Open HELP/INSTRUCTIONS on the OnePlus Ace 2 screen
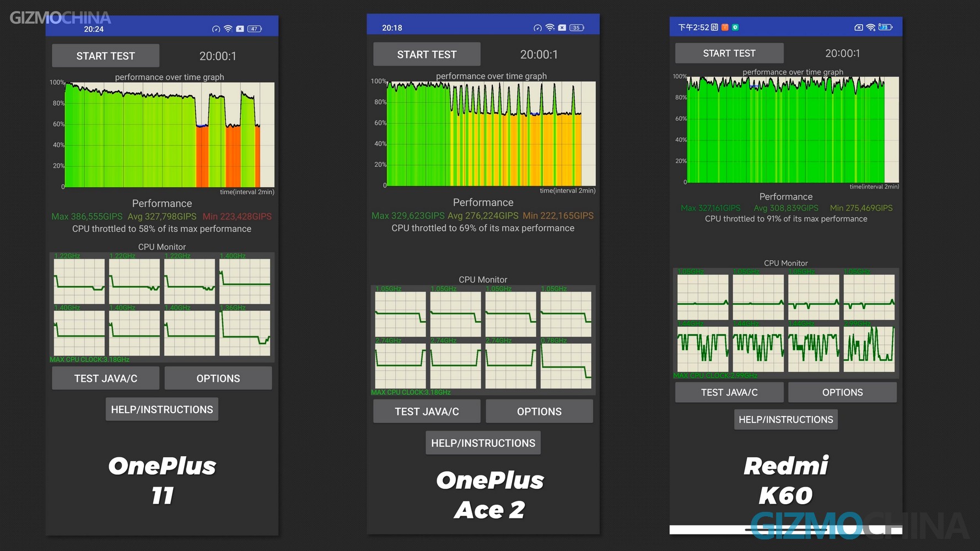The height and width of the screenshot is (551, 980). (483, 443)
